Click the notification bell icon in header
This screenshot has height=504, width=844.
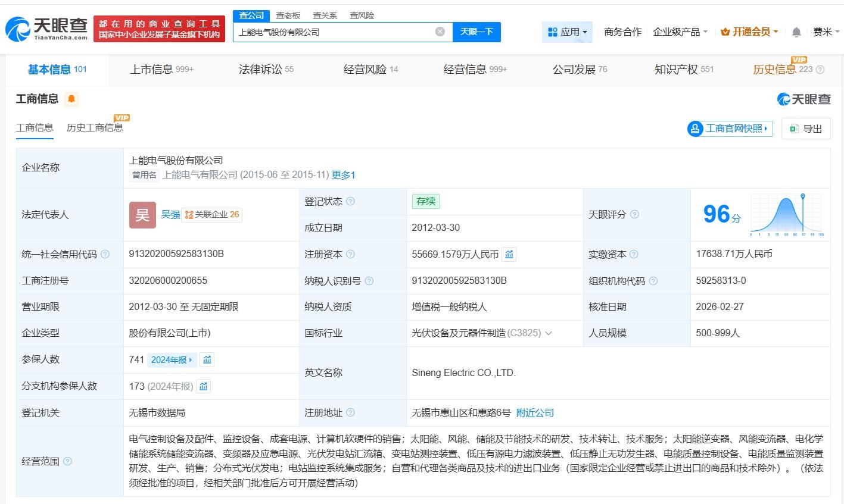[x=796, y=32]
